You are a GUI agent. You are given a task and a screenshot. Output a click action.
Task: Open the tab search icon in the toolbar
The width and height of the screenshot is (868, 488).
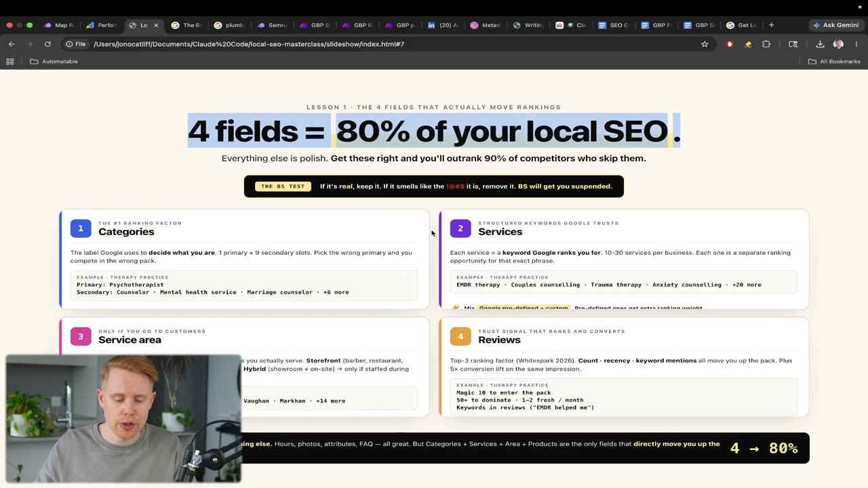(x=793, y=44)
